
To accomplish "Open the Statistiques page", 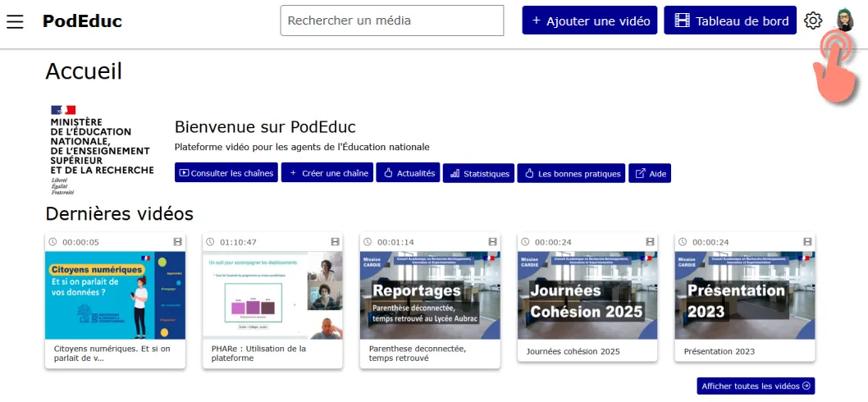I will point(479,173).
